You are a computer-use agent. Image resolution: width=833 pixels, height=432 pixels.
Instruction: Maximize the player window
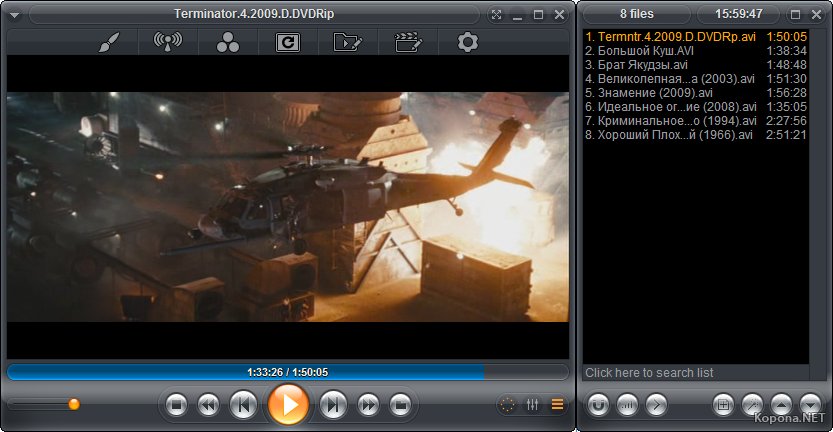[538, 15]
